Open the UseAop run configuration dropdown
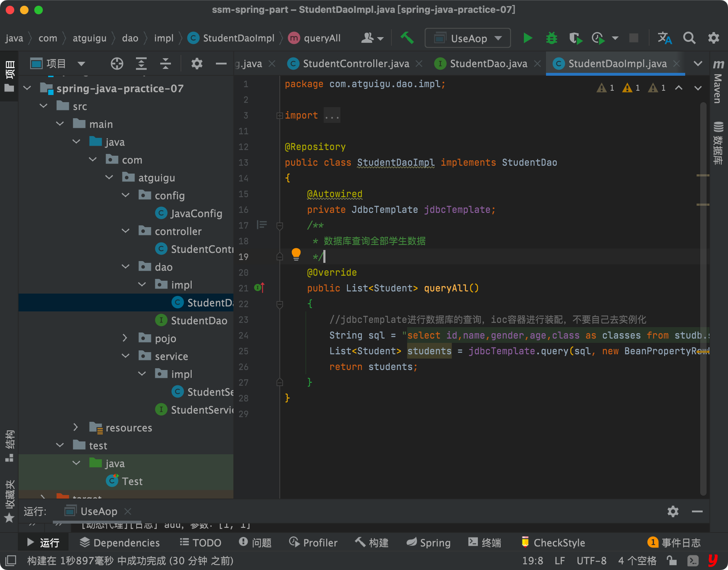The height and width of the screenshot is (570, 728). tap(467, 38)
